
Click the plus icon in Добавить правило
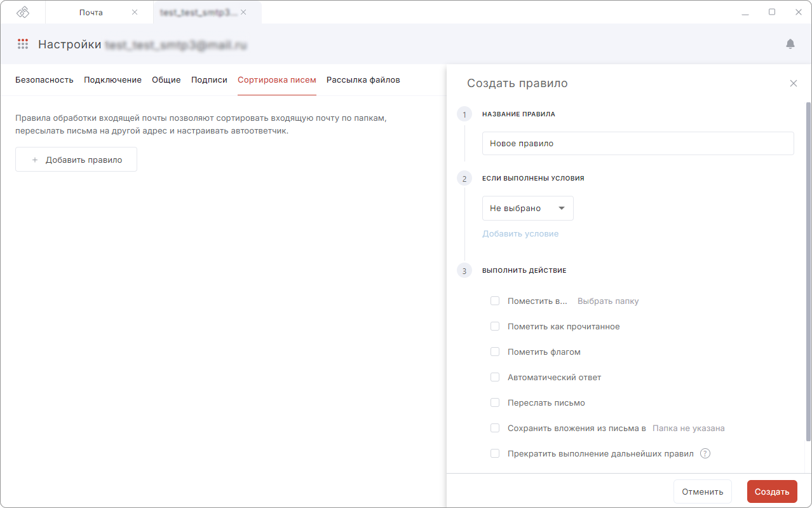click(x=35, y=160)
